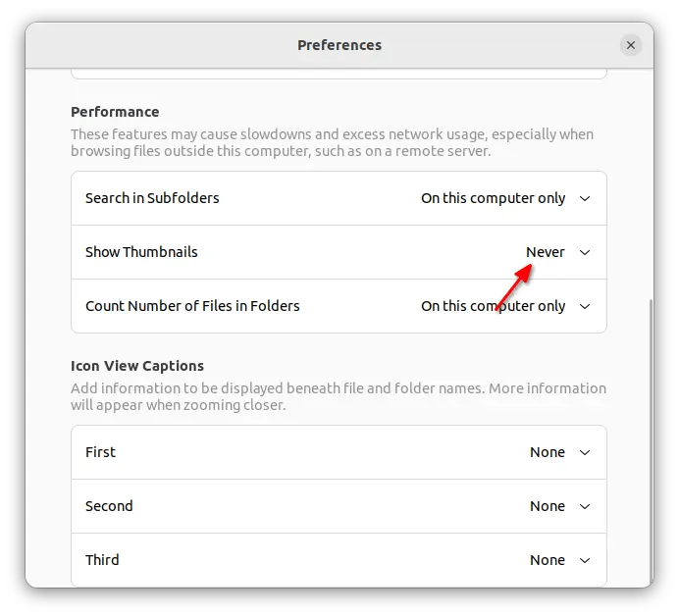Click the Search in Subfolders chevron arrow

click(x=585, y=198)
